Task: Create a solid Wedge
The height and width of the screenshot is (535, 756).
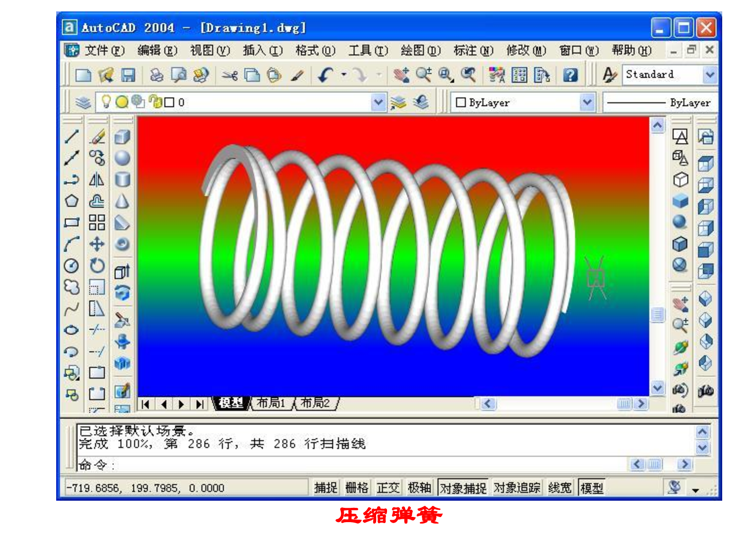Action: click(x=122, y=222)
